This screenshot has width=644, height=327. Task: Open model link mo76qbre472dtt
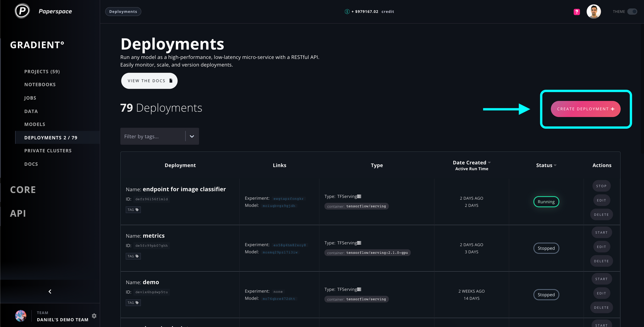pyautogui.click(x=279, y=299)
